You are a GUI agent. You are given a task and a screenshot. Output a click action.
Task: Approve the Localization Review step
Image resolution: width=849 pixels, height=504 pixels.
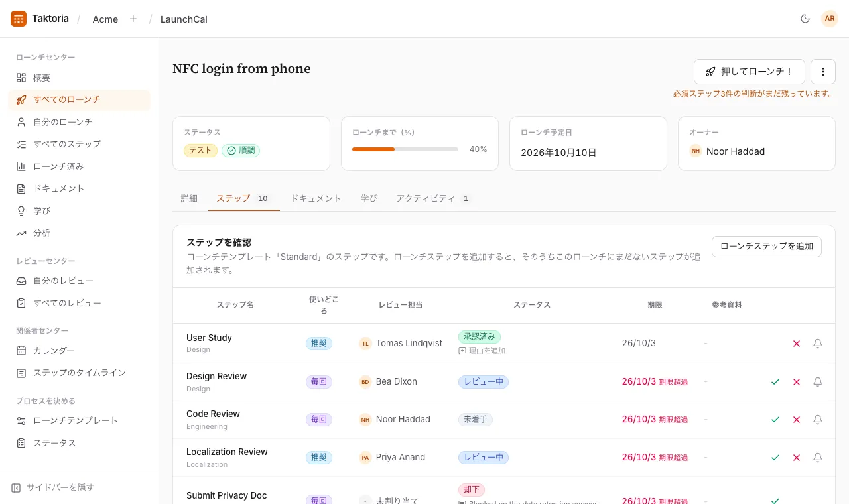point(775,458)
